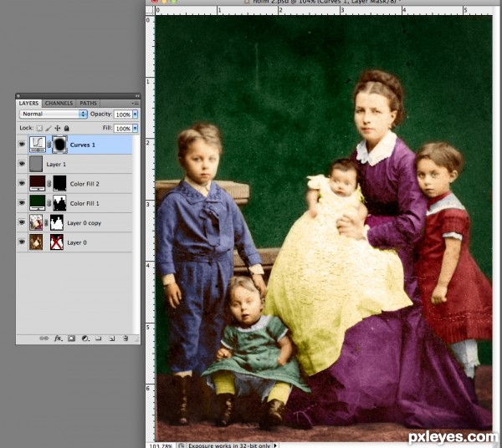Toggle visibility of Color Fill 2
Image resolution: width=502 pixels, height=448 pixels.
pyautogui.click(x=22, y=184)
